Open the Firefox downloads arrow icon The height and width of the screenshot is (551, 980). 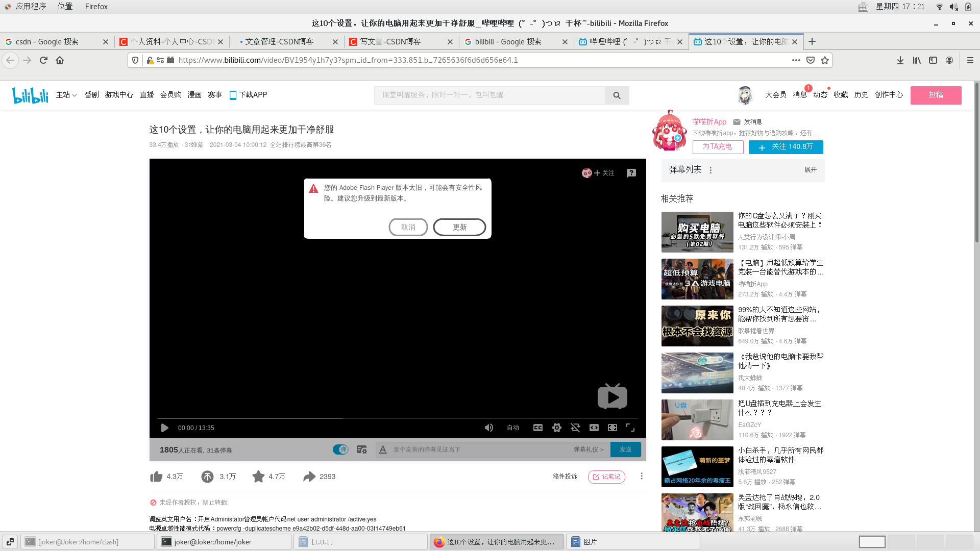[x=900, y=60]
